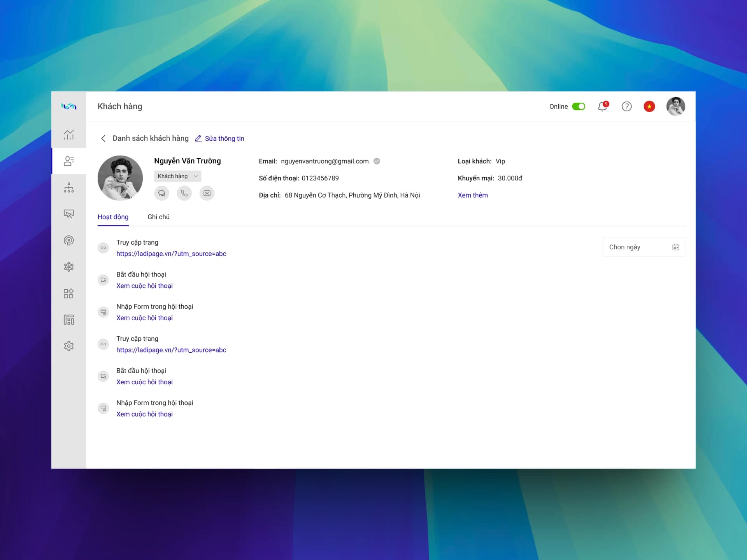747x560 pixels.
Task: Switch to the Ghi chú tab
Action: click(158, 217)
